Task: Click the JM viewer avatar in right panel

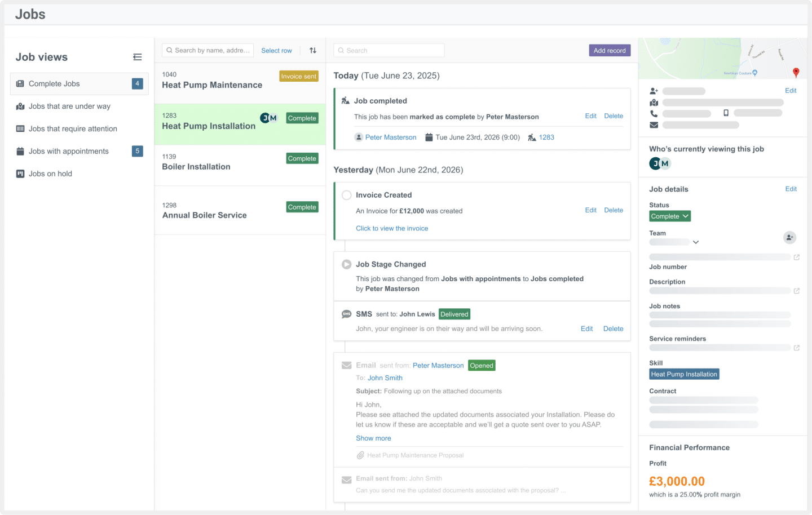Action: 660,163
